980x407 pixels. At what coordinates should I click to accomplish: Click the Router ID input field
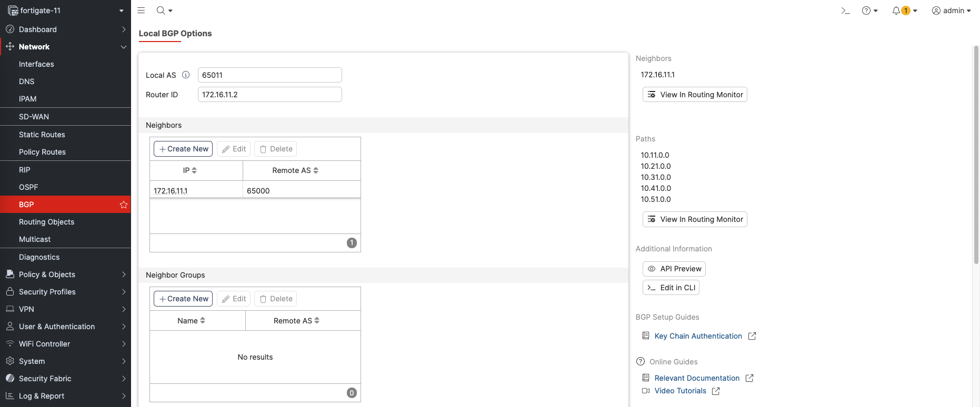click(x=269, y=95)
